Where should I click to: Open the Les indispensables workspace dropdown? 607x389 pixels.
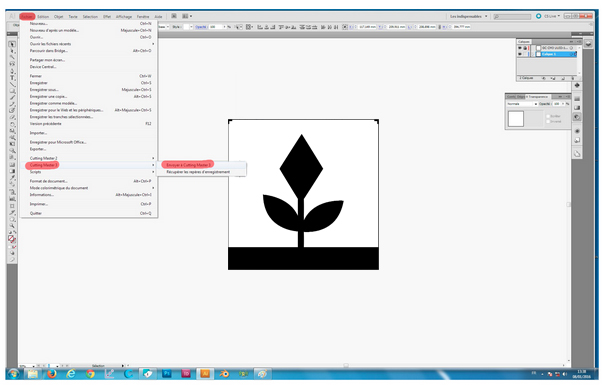(468, 17)
